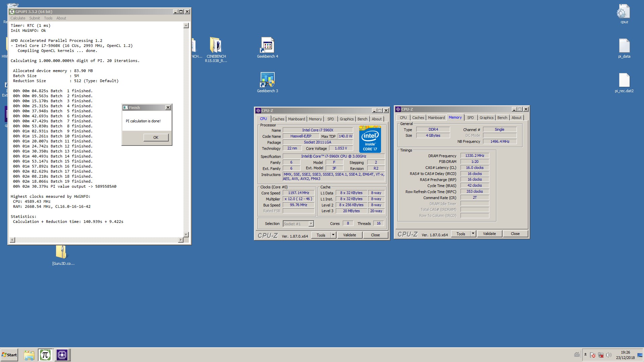Open the Guru3D.co folder icon
The image size is (644, 362).
(63, 255)
